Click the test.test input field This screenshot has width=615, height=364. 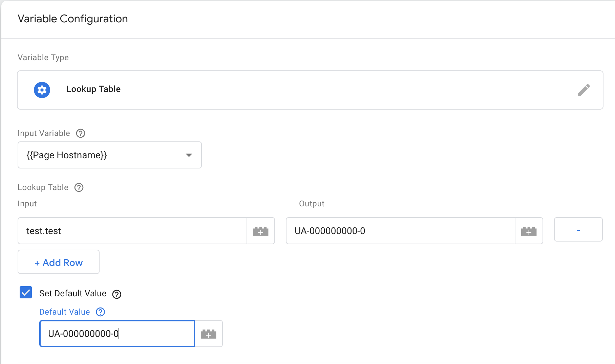tap(132, 231)
